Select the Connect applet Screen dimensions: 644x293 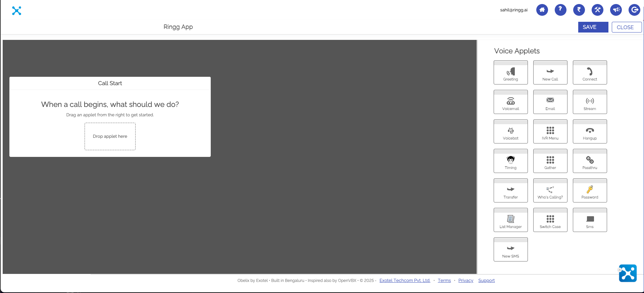pos(590,72)
